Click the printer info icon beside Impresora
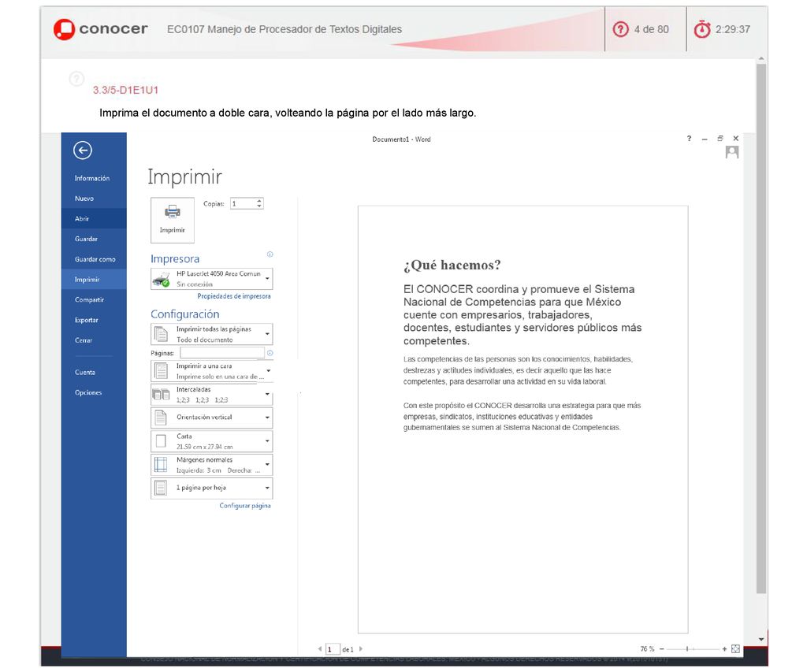807x672 pixels. tap(270, 254)
